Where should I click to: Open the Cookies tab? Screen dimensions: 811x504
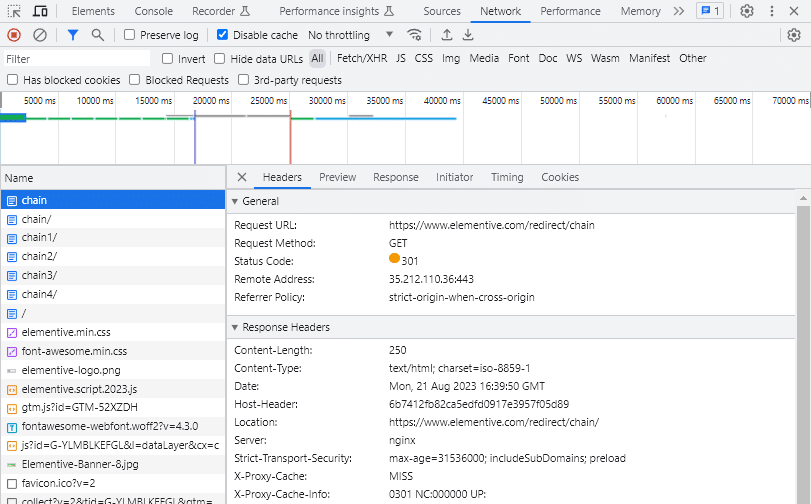coord(560,177)
